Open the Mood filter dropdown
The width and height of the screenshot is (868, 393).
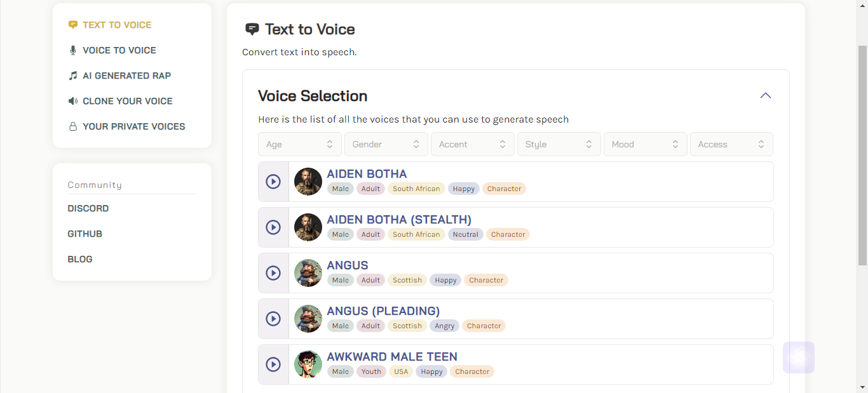pos(645,144)
